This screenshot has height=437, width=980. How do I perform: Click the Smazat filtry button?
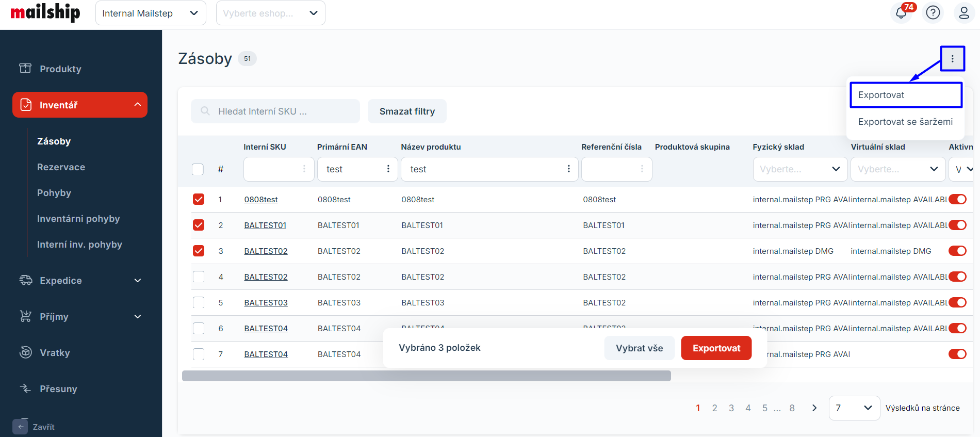[x=407, y=111]
